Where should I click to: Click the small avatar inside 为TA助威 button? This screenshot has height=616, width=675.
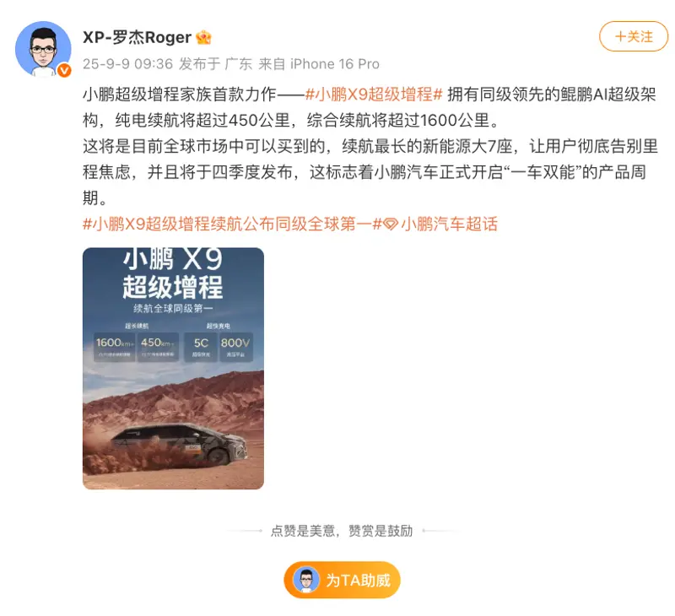click(306, 580)
